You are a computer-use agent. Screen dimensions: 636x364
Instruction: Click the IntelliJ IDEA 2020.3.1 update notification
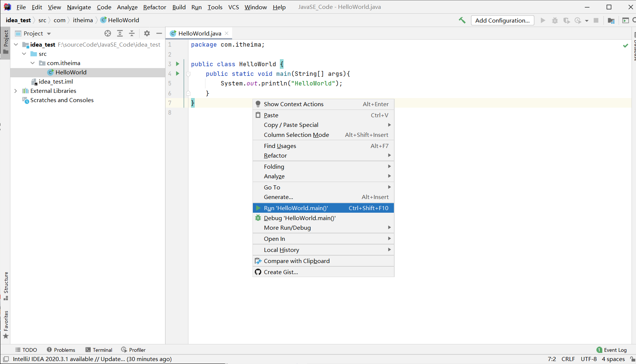(92, 359)
